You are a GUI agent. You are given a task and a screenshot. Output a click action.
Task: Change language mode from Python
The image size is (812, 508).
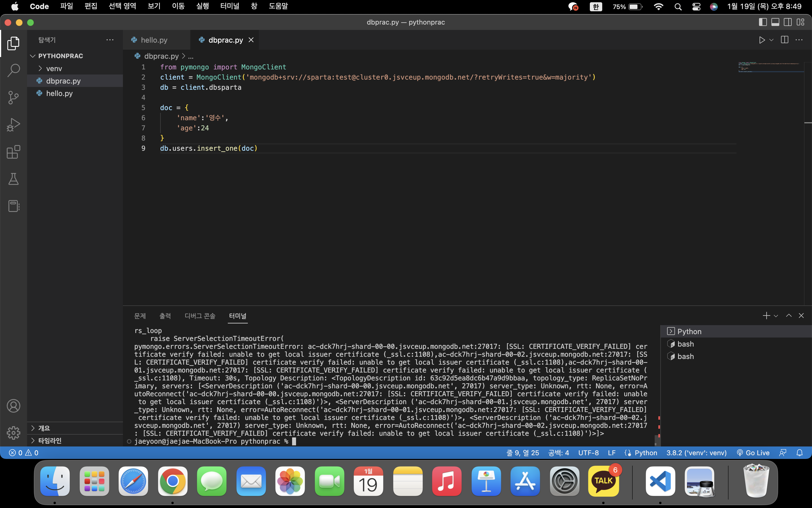tap(646, 453)
